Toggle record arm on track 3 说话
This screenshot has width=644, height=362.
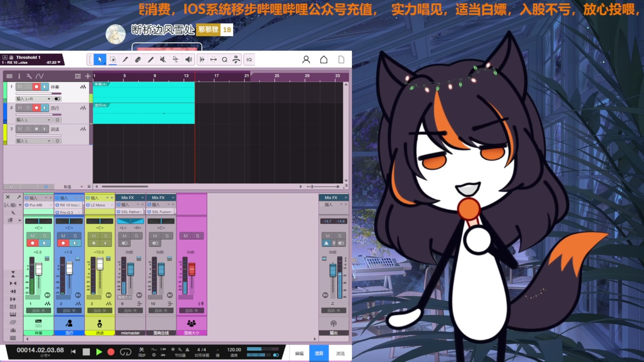click(36, 129)
